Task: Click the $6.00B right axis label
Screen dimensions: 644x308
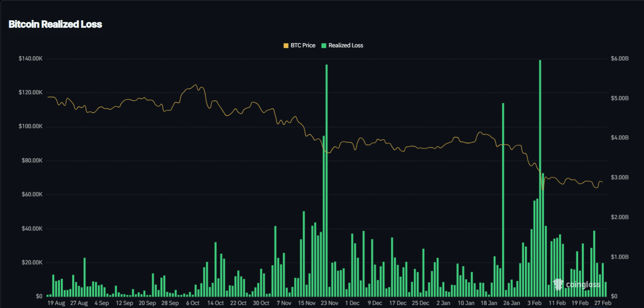Action: (620, 59)
